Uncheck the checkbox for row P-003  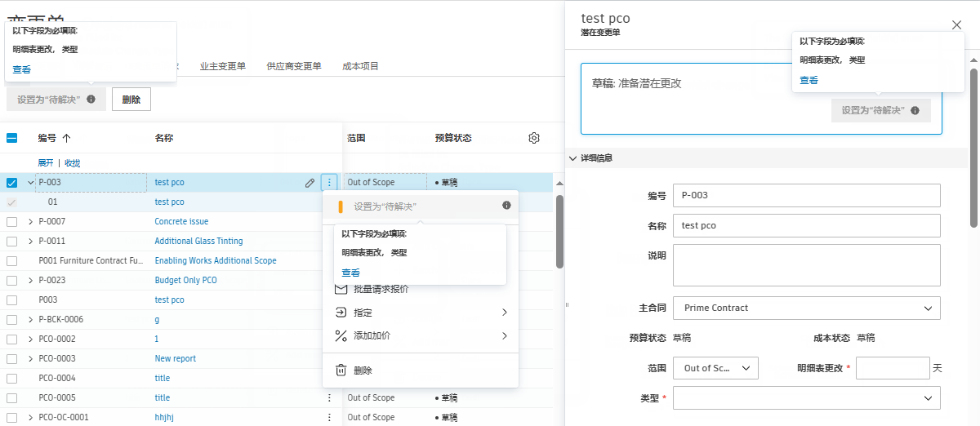tap(12, 183)
